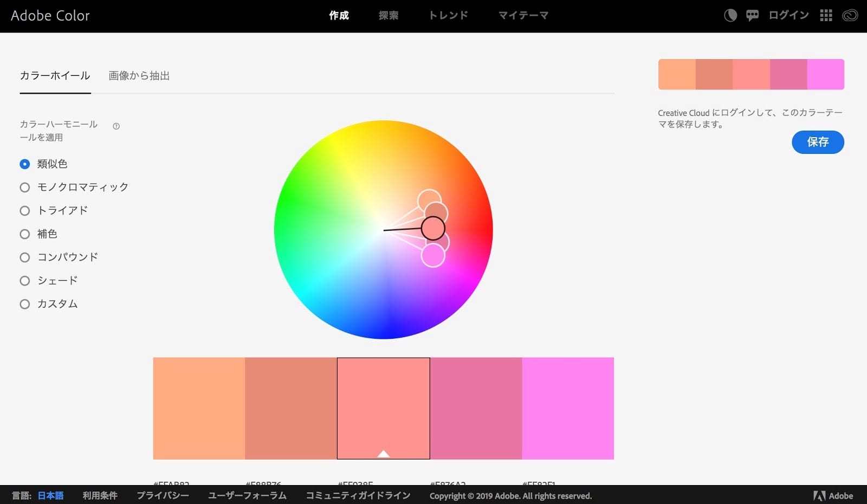Select the カスタム harmony rule
The image size is (867, 504).
pos(49,303)
